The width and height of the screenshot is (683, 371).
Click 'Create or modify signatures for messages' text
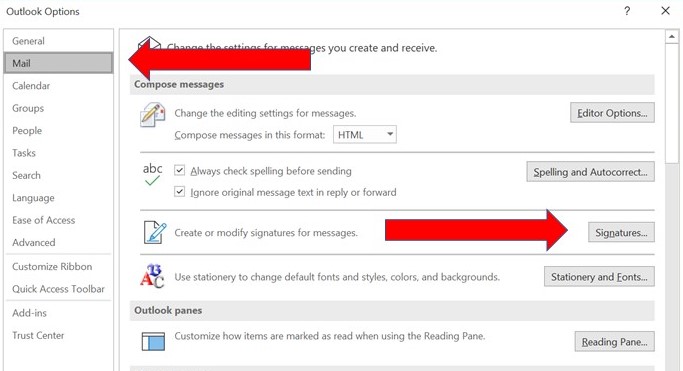pyautogui.click(x=266, y=233)
